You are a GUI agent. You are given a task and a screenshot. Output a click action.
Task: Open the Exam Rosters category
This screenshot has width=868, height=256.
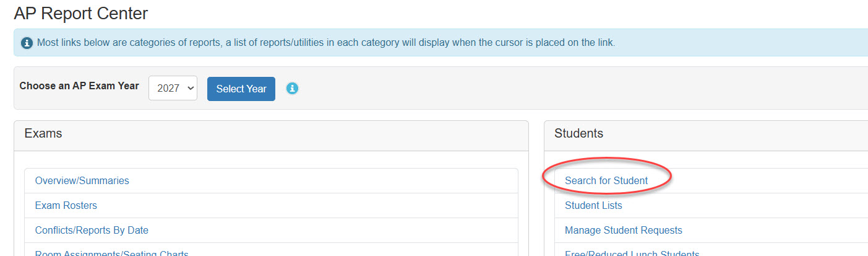[x=66, y=205]
